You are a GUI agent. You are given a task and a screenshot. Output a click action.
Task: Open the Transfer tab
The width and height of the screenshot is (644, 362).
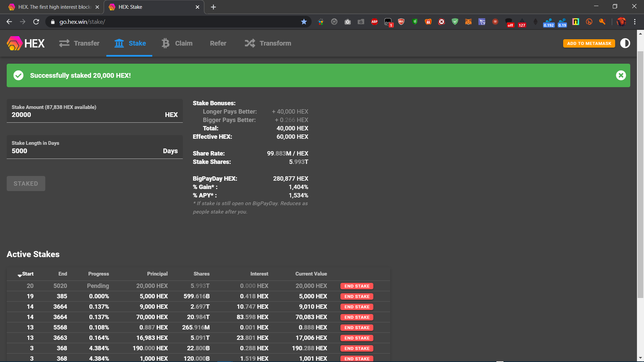(79, 43)
